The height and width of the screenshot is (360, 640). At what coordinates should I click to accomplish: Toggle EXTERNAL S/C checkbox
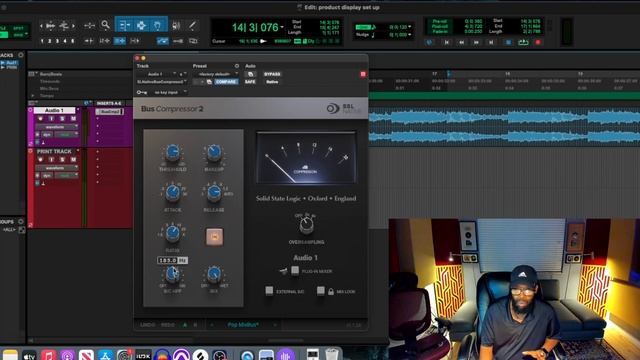click(269, 291)
